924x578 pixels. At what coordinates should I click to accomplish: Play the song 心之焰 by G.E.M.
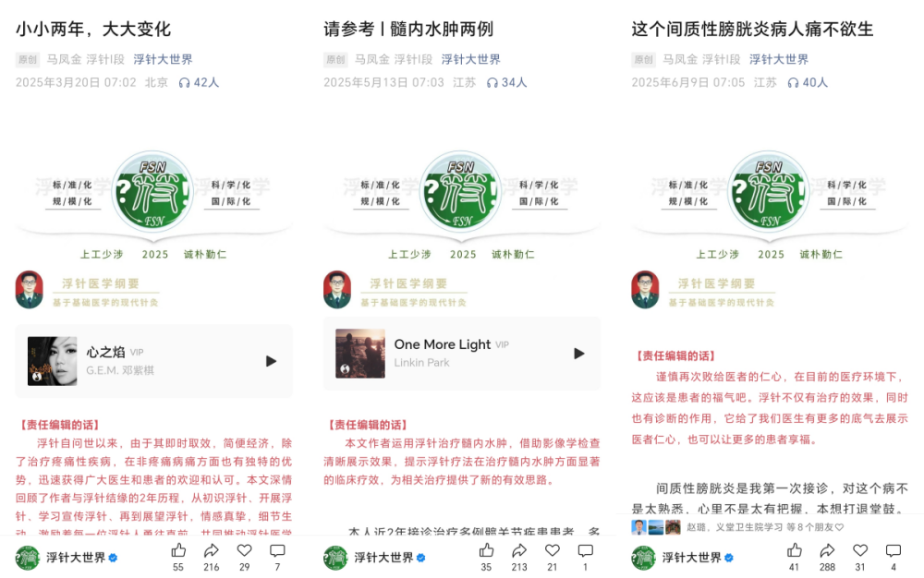[271, 361]
